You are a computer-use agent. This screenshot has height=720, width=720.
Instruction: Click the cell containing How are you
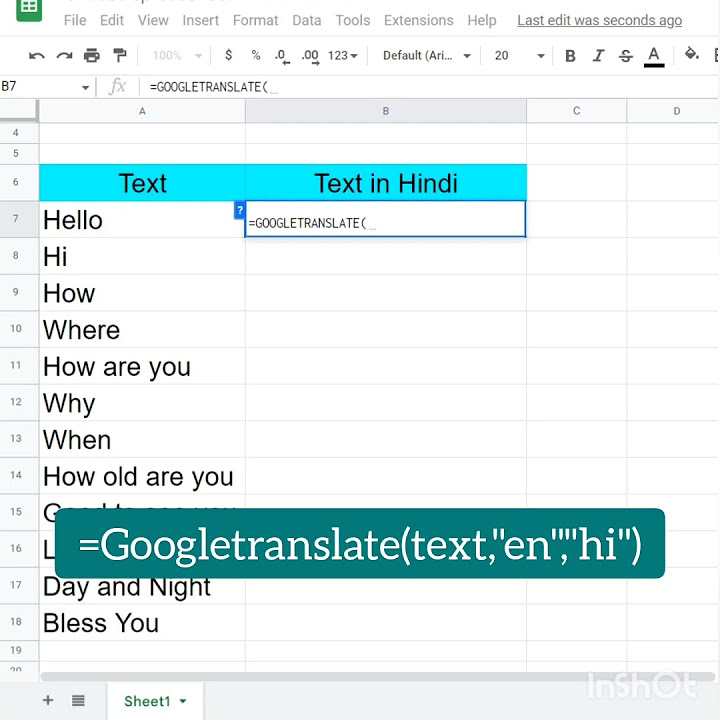click(x=142, y=366)
